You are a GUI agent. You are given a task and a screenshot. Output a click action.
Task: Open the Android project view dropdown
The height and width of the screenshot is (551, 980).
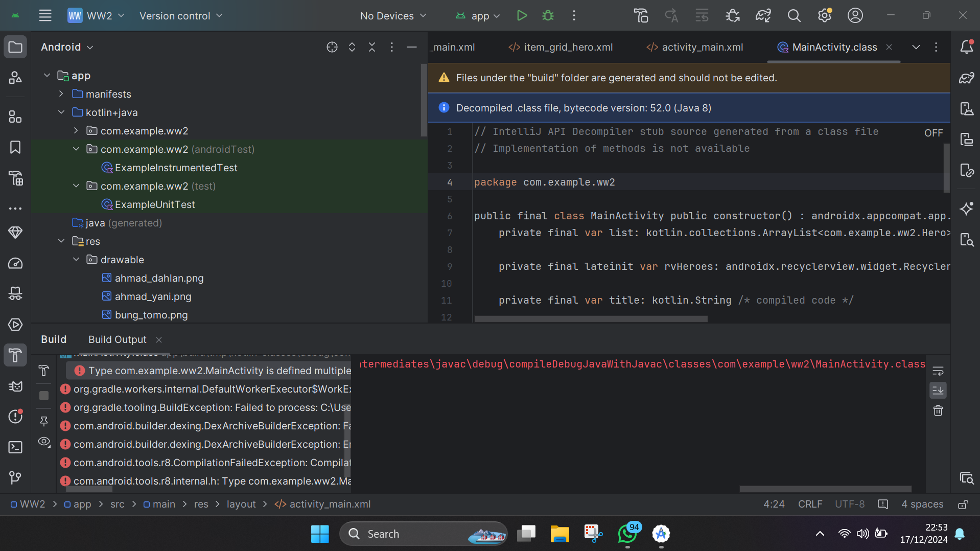tap(67, 47)
